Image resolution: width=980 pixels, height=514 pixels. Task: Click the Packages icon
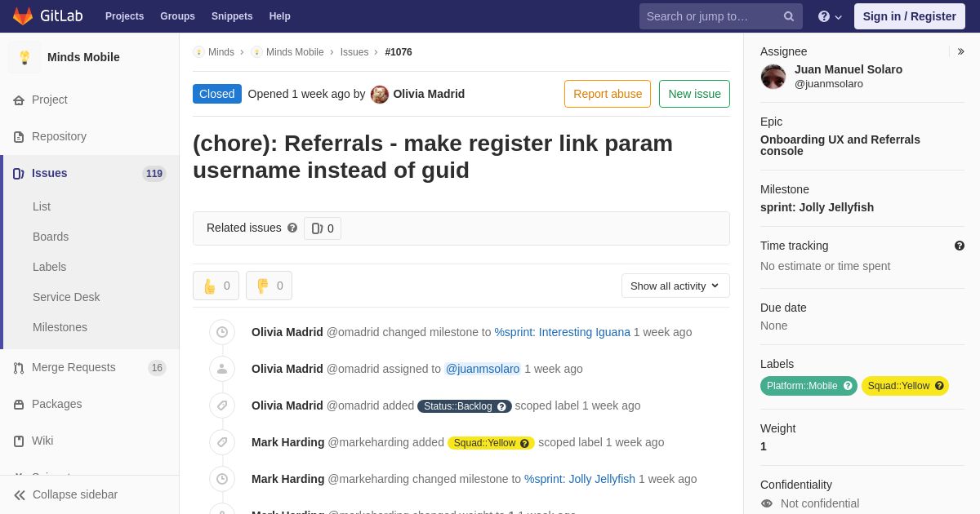pos(19,405)
